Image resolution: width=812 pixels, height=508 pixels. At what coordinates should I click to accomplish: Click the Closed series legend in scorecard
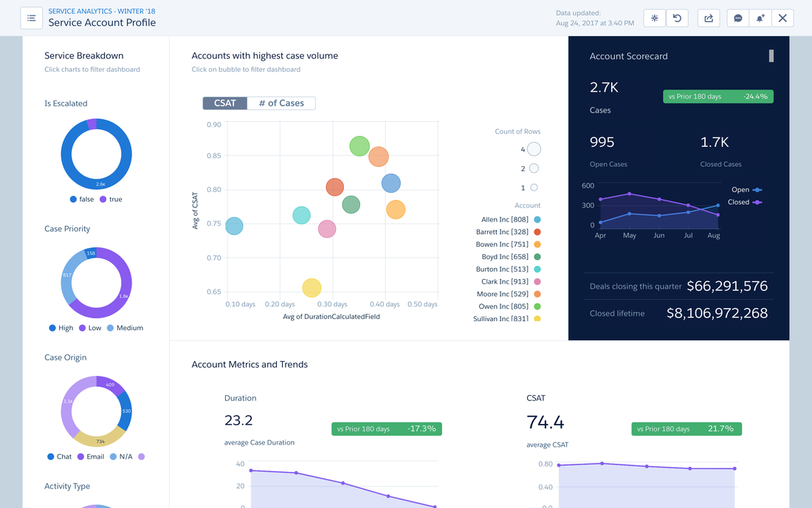tap(745, 202)
